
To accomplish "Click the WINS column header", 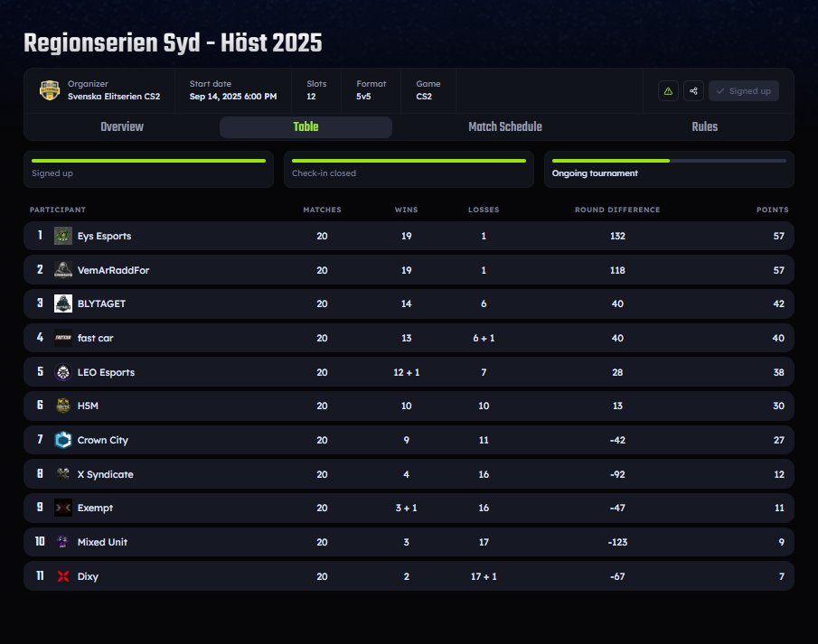I will 406,210.
